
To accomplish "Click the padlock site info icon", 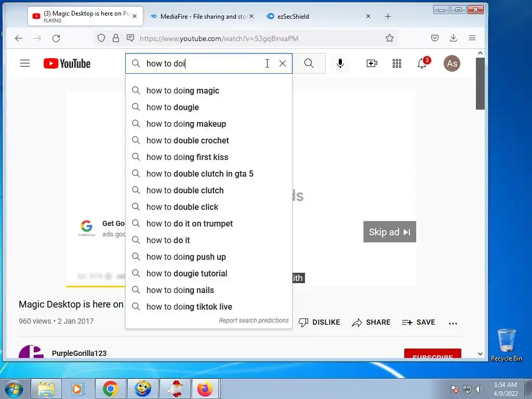I will 116,38.
